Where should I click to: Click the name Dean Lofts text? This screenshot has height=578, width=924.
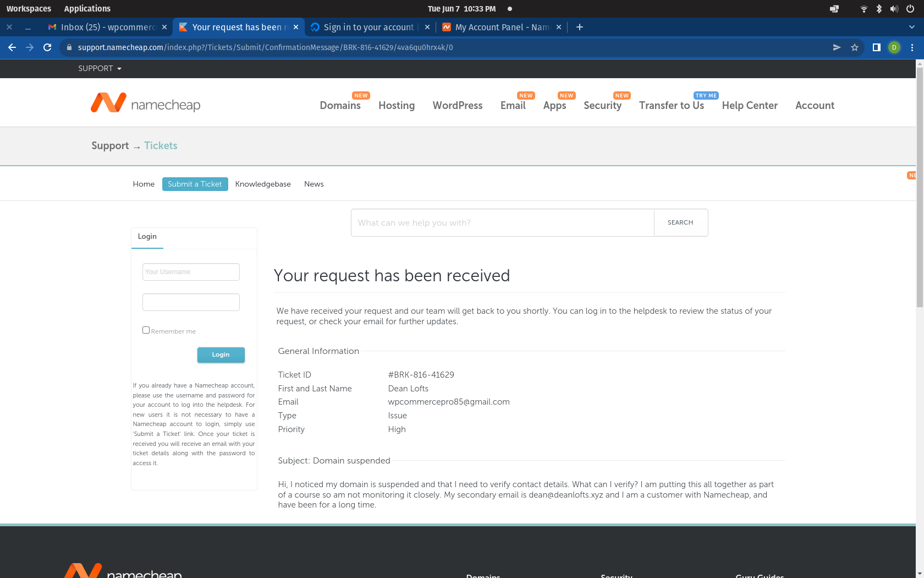click(x=408, y=389)
